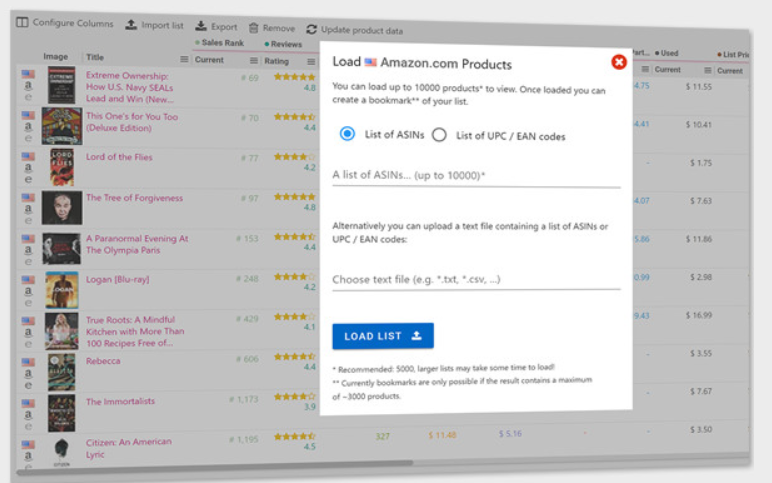772x483 pixels.
Task: Open The Immortalists product link
Action: point(120,401)
